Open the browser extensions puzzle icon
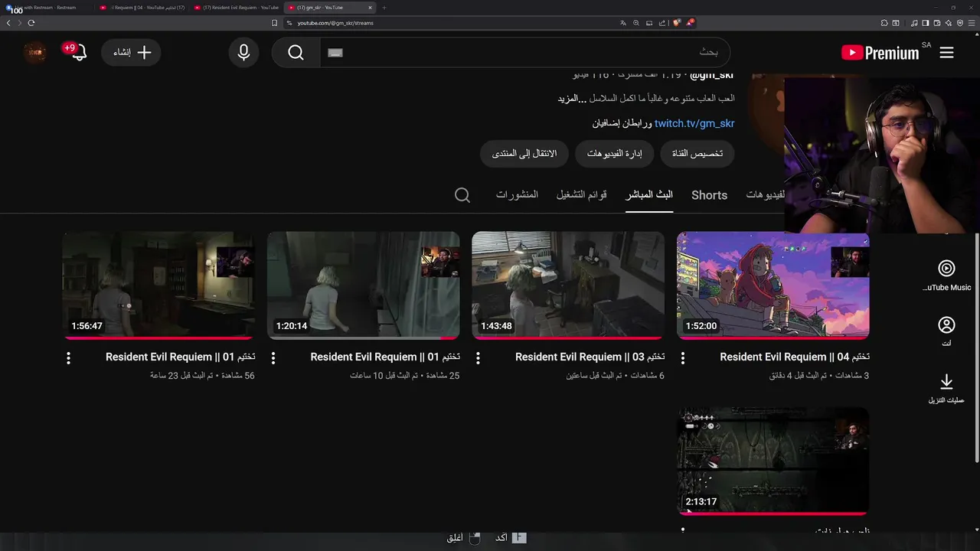Screen dimensions: 980x551 click(884, 23)
